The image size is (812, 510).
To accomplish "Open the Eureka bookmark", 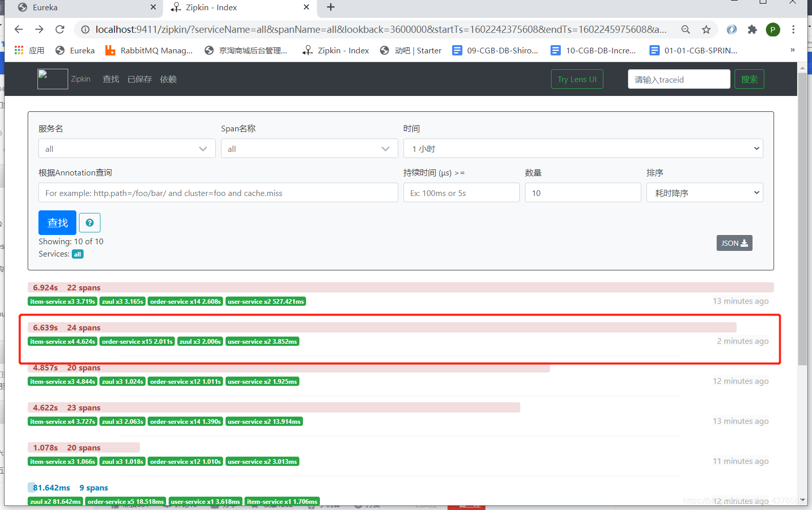I will coord(75,50).
